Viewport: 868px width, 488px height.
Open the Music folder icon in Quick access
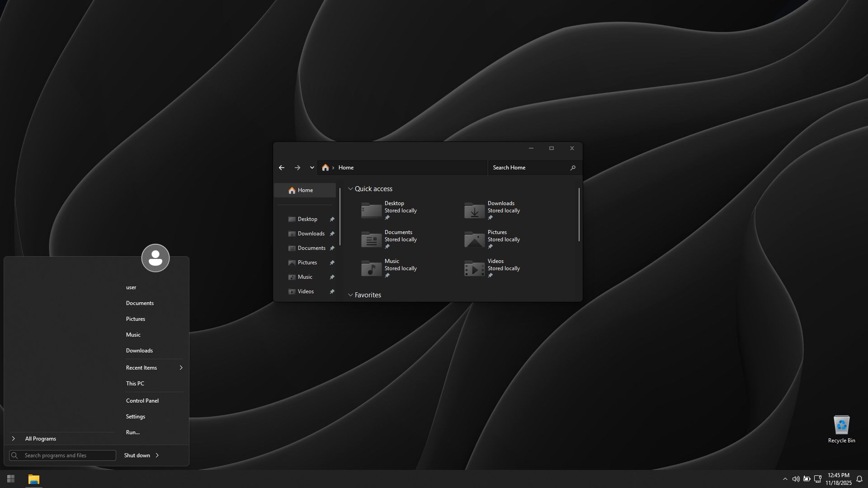tap(371, 268)
